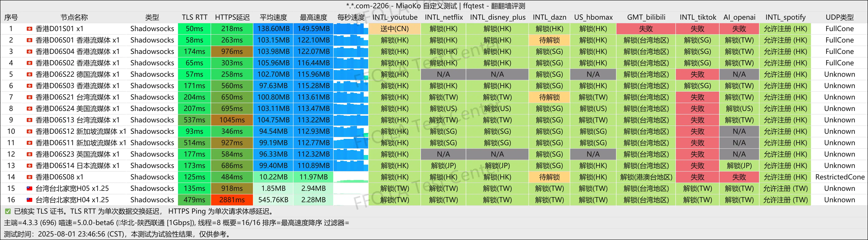Click the 2881ms HTTPS latency cell
Screen dimensions: 868x240
point(232,200)
